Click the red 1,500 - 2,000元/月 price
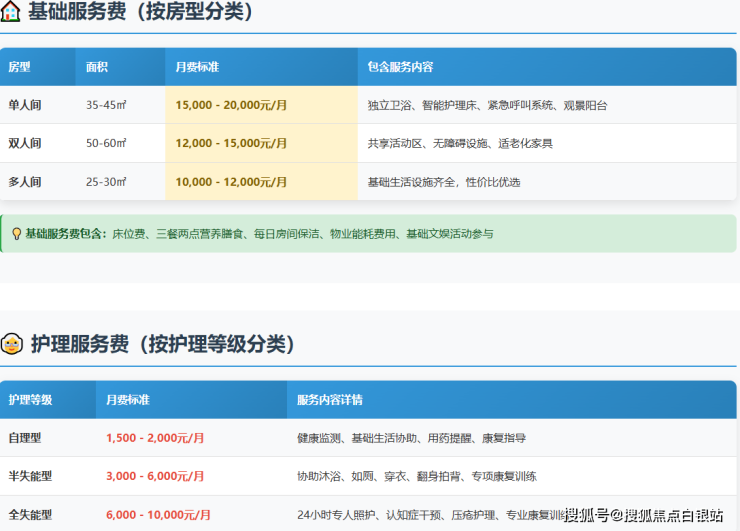This screenshot has width=740, height=531. (155, 438)
